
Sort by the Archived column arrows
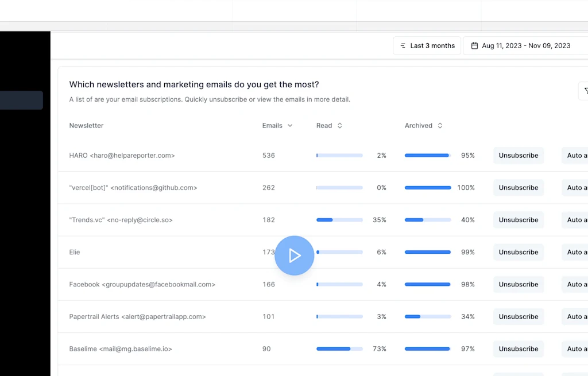(x=440, y=126)
